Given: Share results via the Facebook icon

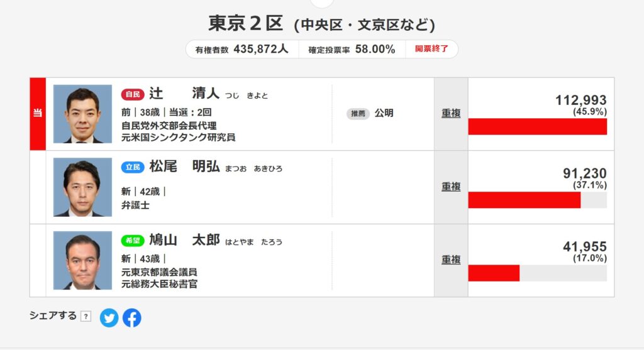Looking at the screenshot, I should point(132,318).
